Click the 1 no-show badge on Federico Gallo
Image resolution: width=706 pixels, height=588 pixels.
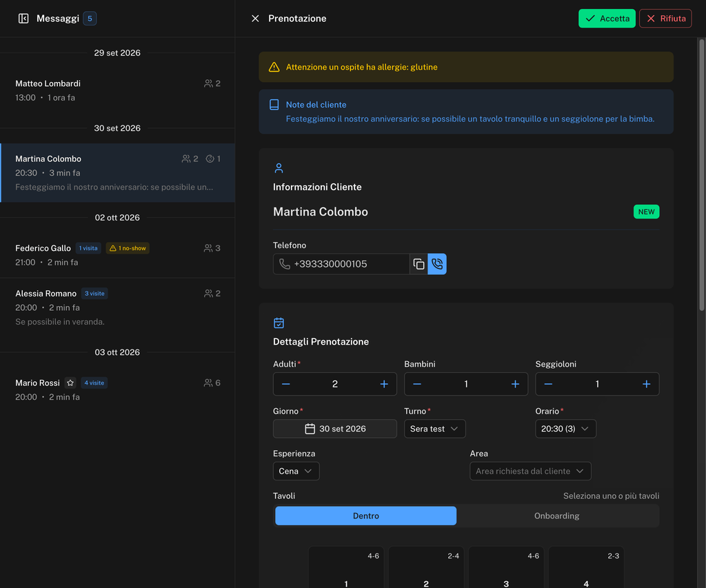(x=128, y=248)
